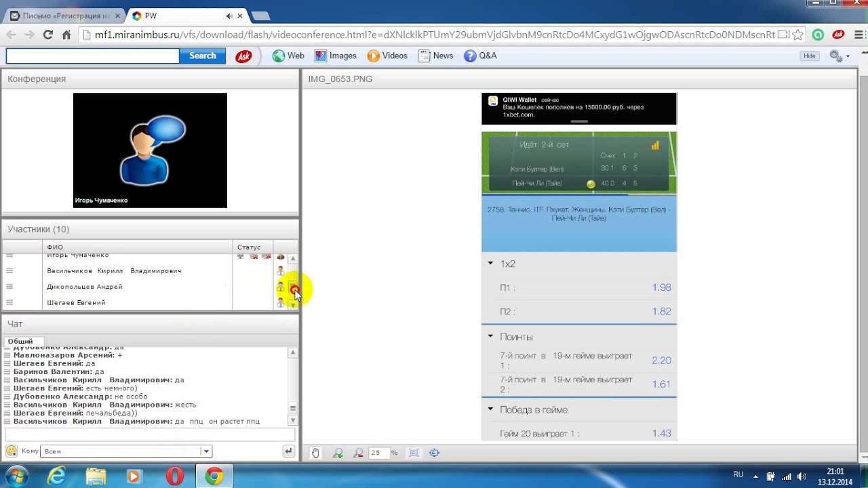Click the zoom percent field showing 25
The width and height of the screenshot is (868, 488).
pyautogui.click(x=378, y=453)
